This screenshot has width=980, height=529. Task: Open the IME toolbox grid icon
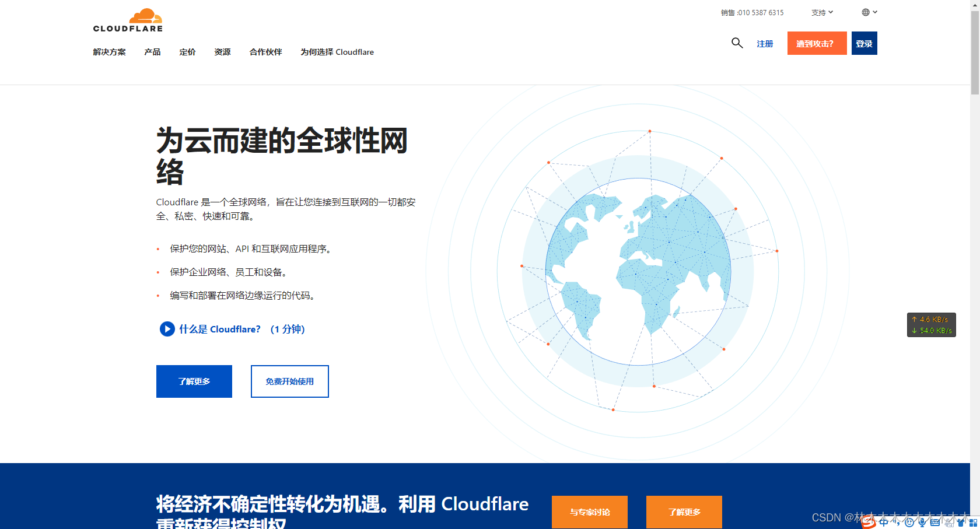coord(973,522)
